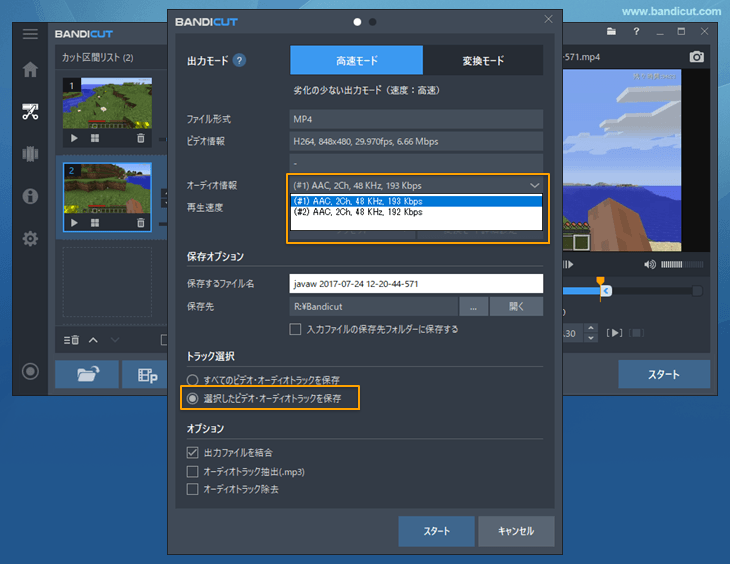Image resolution: width=730 pixels, height=564 pixels.
Task: Clear the segment list with list-trash icon
Action: coord(71,340)
